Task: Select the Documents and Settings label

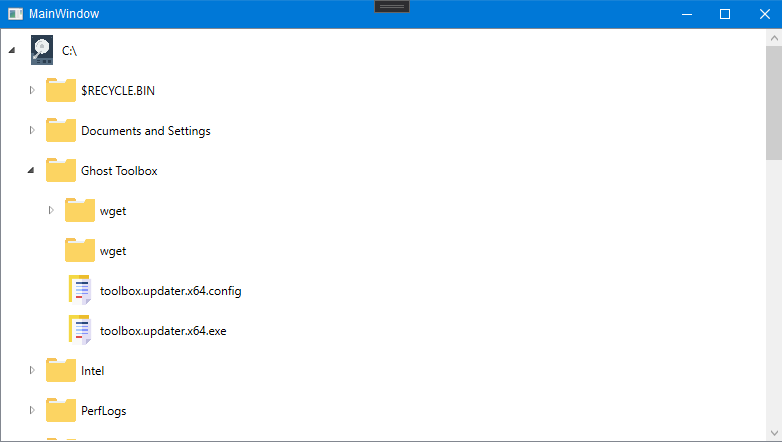Action: (146, 131)
